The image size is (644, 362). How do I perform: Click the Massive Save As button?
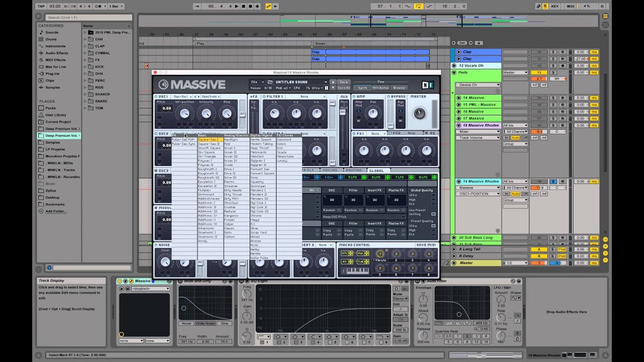[344, 88]
